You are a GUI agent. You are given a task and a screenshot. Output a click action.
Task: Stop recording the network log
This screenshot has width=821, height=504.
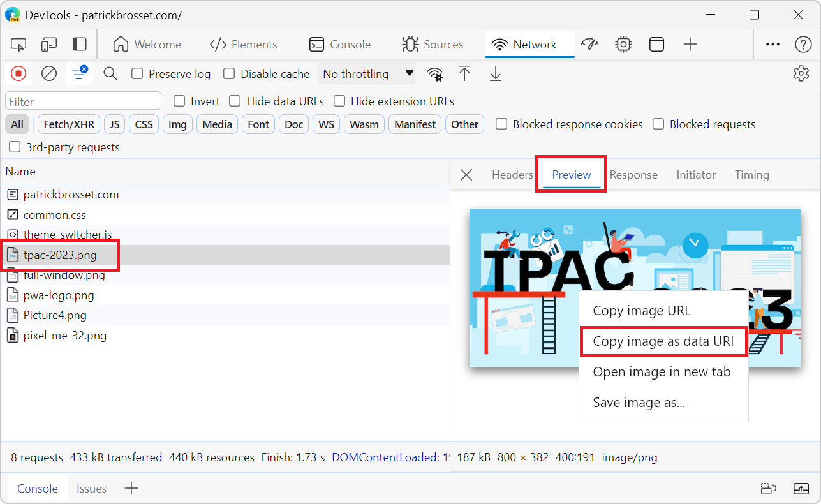click(x=18, y=73)
